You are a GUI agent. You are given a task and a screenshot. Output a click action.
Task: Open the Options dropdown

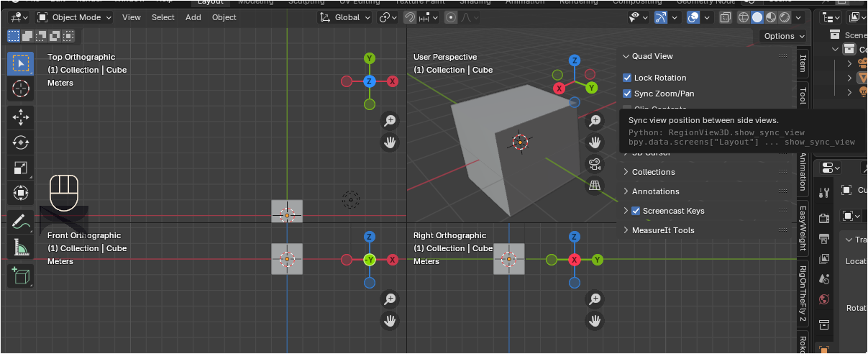pos(783,36)
